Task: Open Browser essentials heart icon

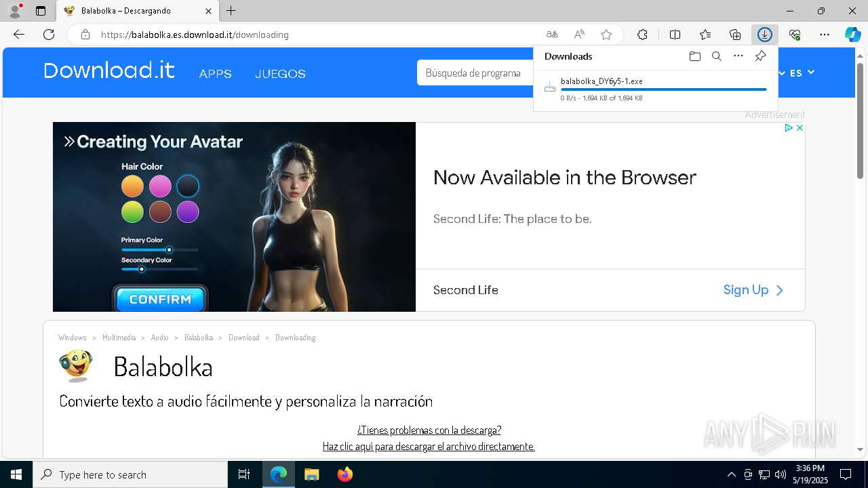Action: [795, 35]
